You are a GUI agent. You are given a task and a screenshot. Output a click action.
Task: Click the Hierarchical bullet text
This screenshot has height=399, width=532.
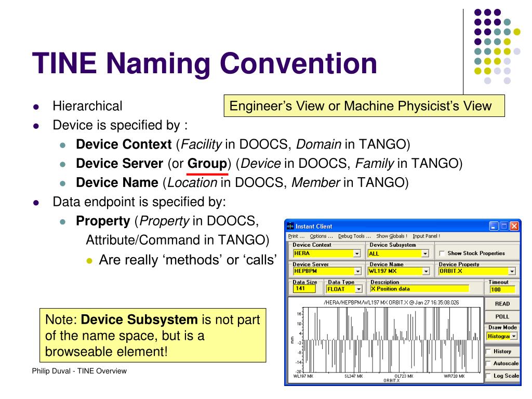click(87, 106)
